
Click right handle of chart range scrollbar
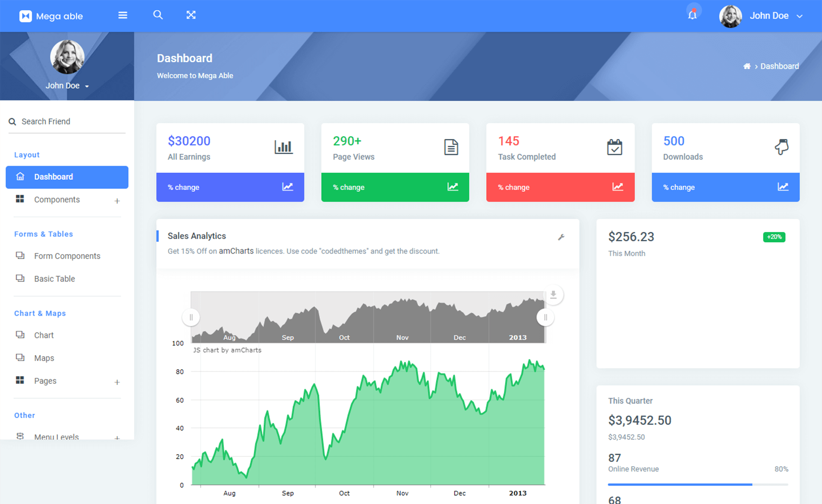pyautogui.click(x=545, y=317)
